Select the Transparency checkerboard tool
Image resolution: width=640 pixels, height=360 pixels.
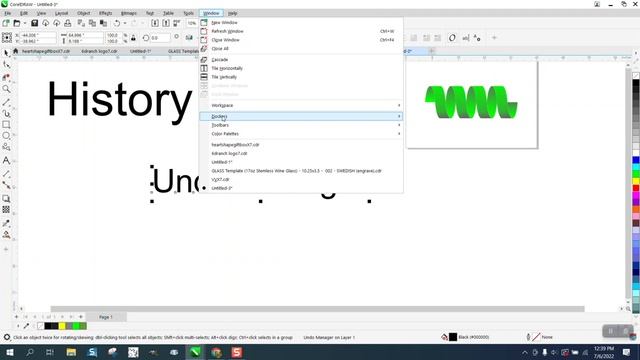click(6, 209)
